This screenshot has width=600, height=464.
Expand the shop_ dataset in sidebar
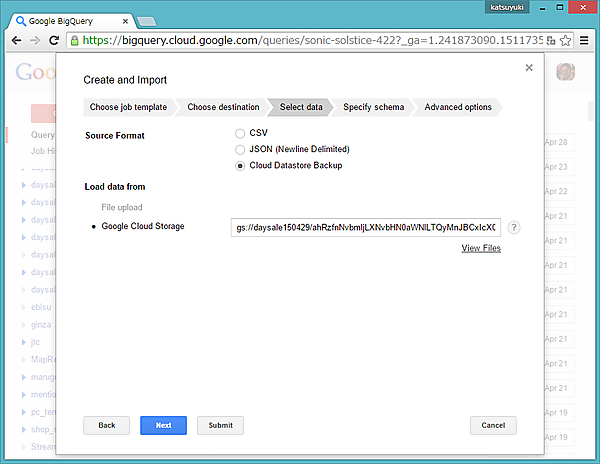23,430
